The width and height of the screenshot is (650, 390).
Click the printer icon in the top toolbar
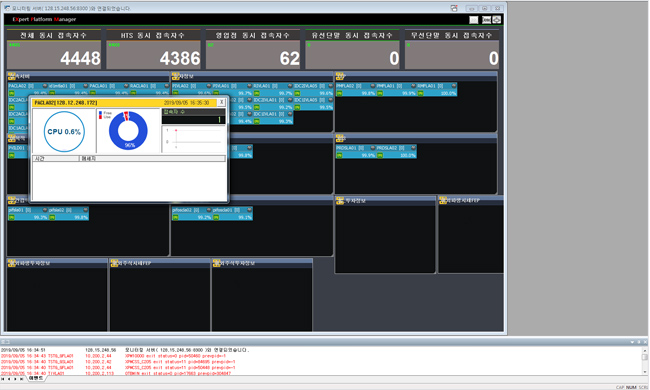[x=497, y=19]
